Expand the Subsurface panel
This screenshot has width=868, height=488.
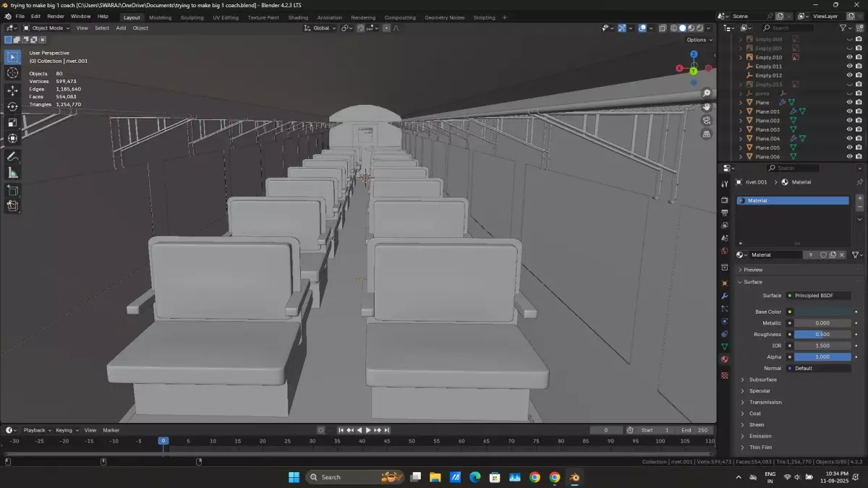coord(762,380)
